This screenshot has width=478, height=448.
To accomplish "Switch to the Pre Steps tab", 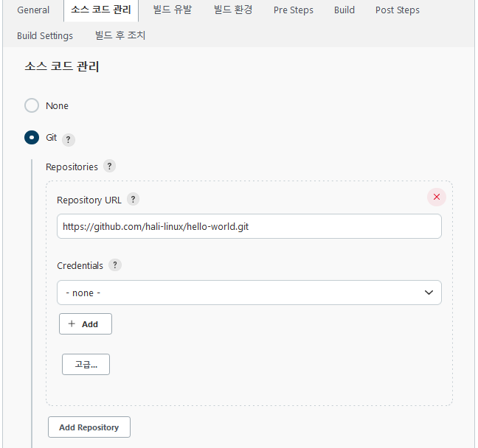I will [294, 10].
